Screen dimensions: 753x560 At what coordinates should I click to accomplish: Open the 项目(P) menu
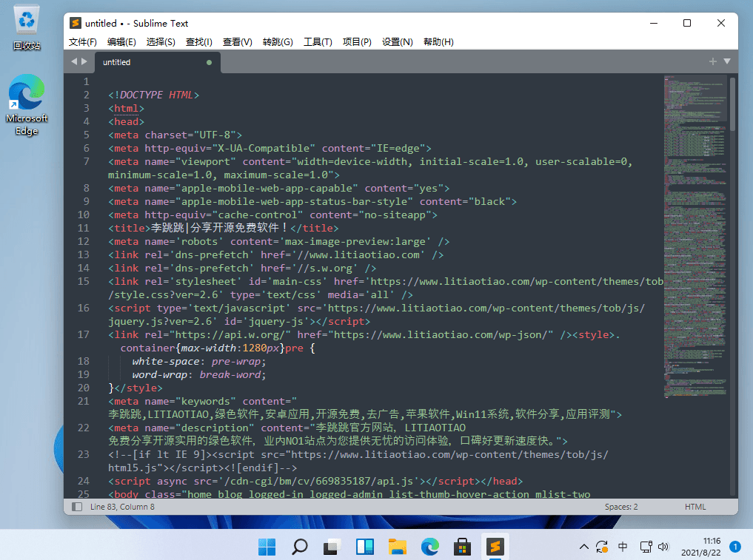[x=357, y=41]
